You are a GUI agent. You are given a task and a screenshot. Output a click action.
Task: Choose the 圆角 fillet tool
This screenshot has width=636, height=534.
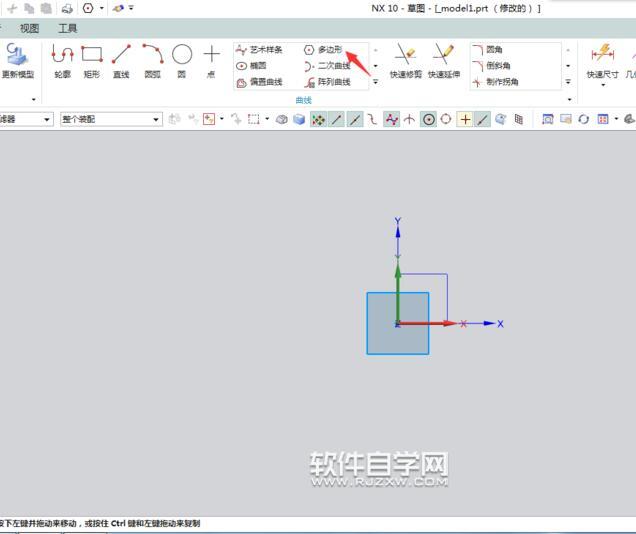(488, 50)
